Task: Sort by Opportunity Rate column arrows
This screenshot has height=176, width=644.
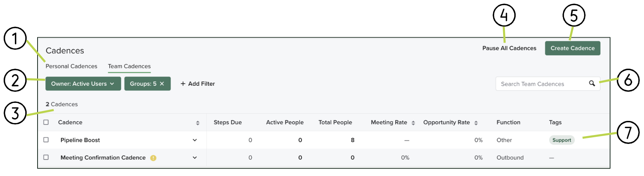Action: pos(476,123)
